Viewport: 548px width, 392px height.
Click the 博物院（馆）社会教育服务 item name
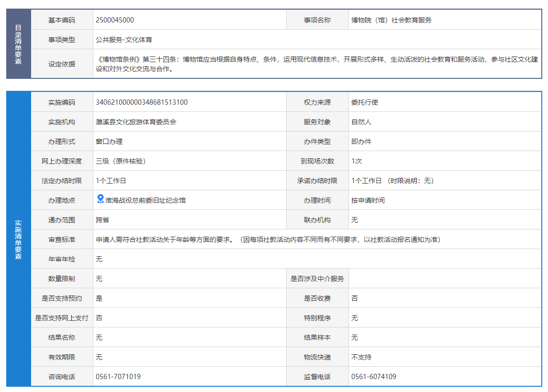(391, 20)
